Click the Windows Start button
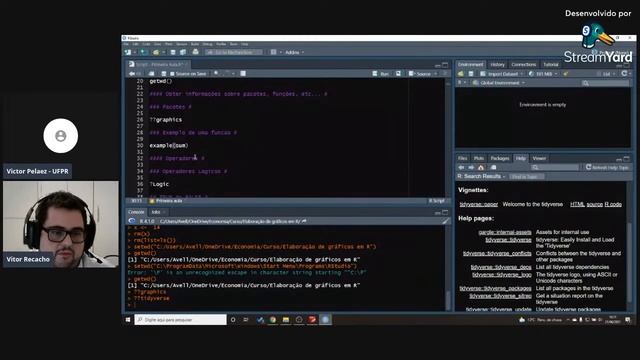The width and height of the screenshot is (640, 360). point(128,320)
